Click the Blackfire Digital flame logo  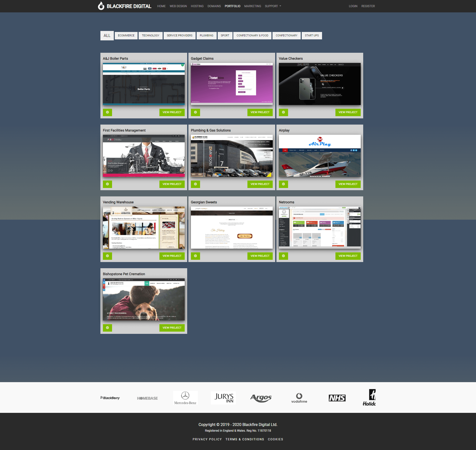coord(101,6)
